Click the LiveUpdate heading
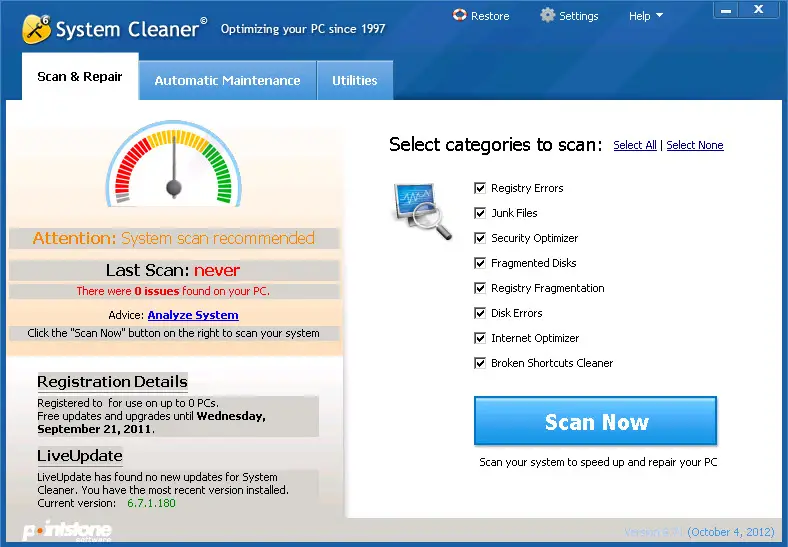 [x=80, y=455]
